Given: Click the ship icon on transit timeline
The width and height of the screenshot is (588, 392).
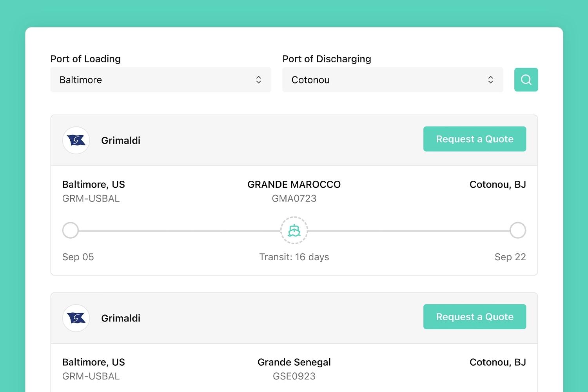Looking at the screenshot, I should coord(294,230).
